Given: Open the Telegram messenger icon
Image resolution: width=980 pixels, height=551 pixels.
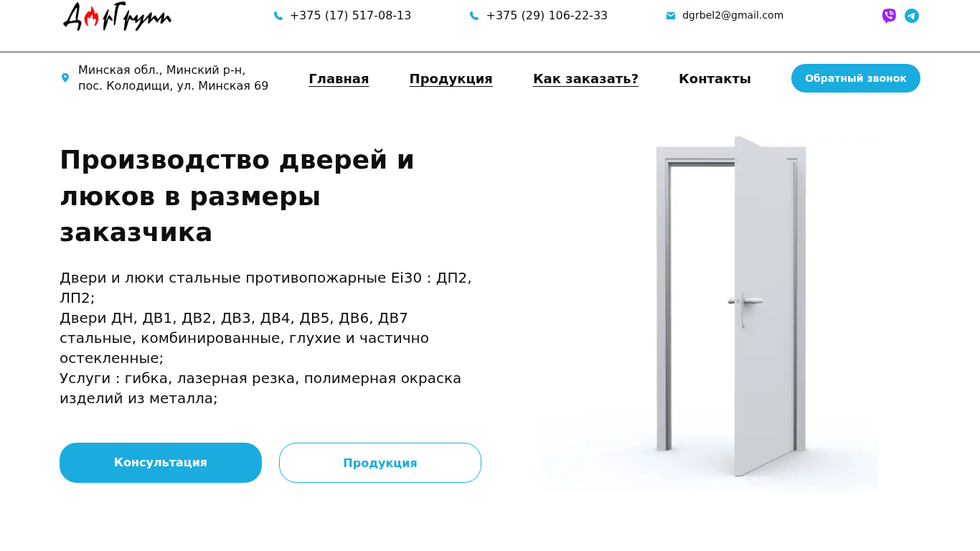Looking at the screenshot, I should tap(912, 16).
